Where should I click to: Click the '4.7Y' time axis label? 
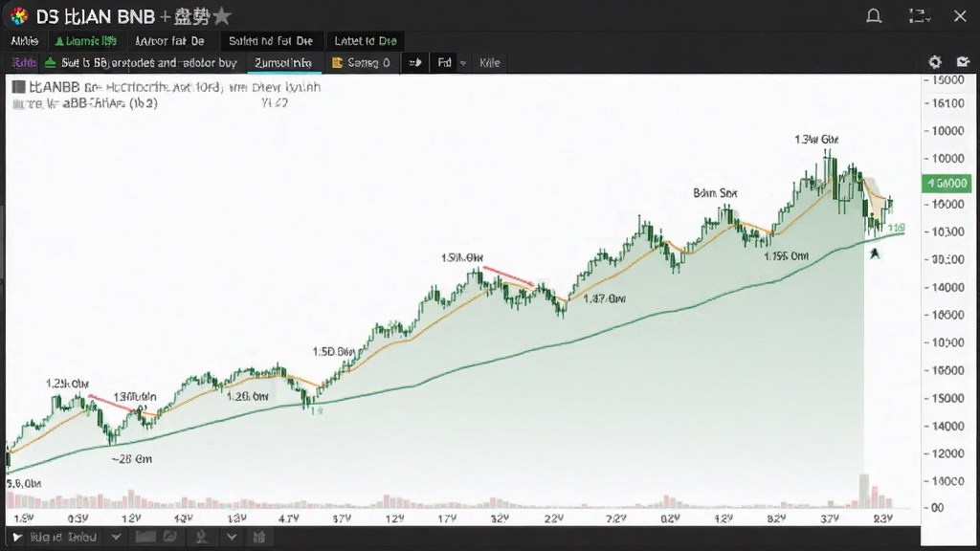point(289,518)
